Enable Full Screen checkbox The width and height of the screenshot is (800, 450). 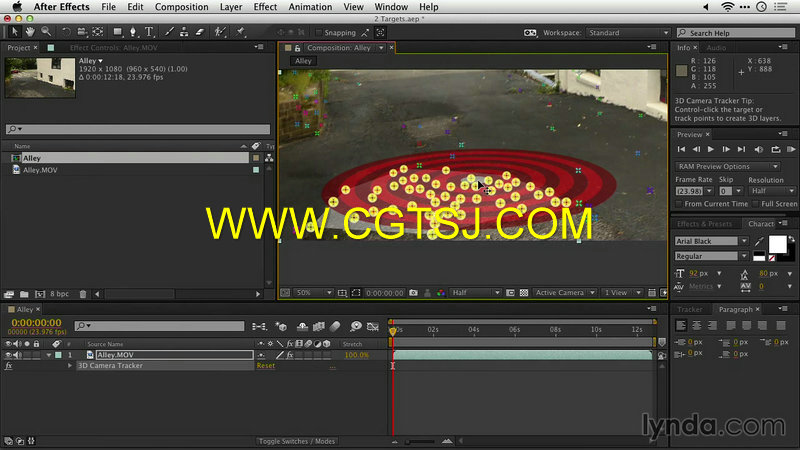(x=756, y=204)
